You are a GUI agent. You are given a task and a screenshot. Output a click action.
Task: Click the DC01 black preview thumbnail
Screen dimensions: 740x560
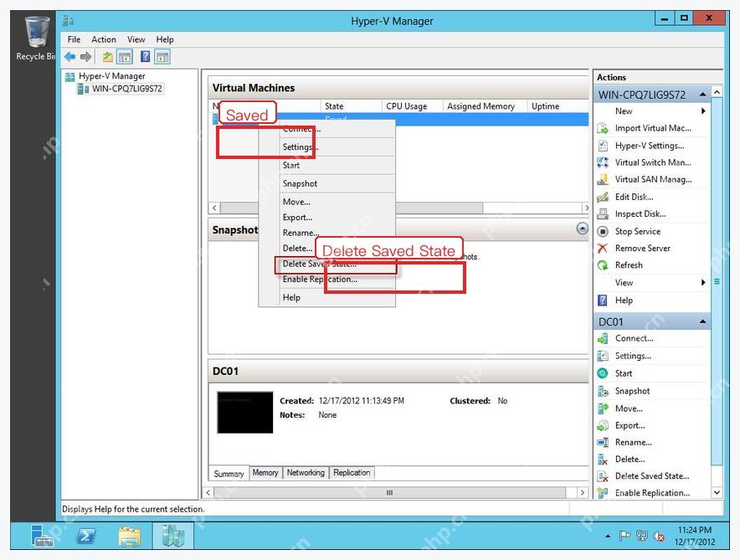pos(245,413)
